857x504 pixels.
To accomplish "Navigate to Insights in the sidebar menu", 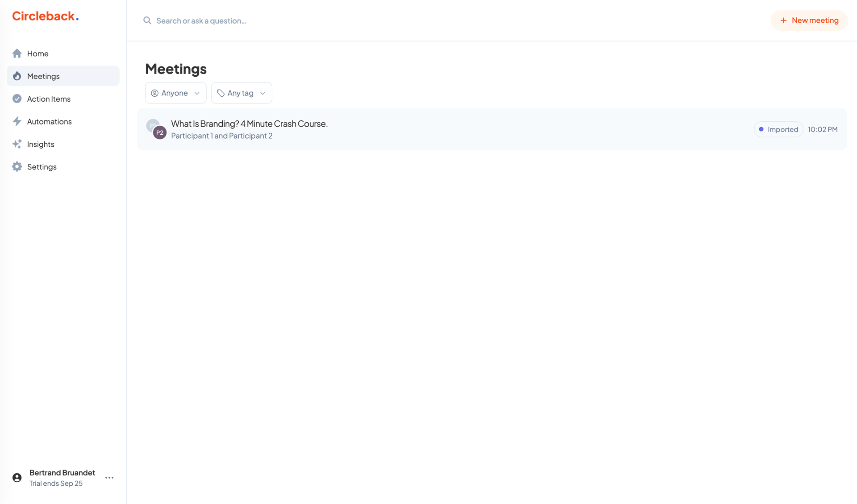I will (41, 144).
